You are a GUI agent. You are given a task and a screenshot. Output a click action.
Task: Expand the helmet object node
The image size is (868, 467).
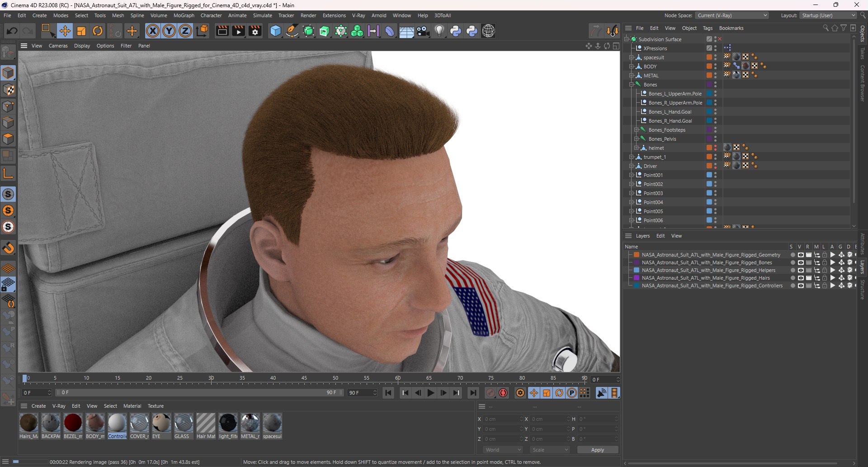pyautogui.click(x=637, y=148)
